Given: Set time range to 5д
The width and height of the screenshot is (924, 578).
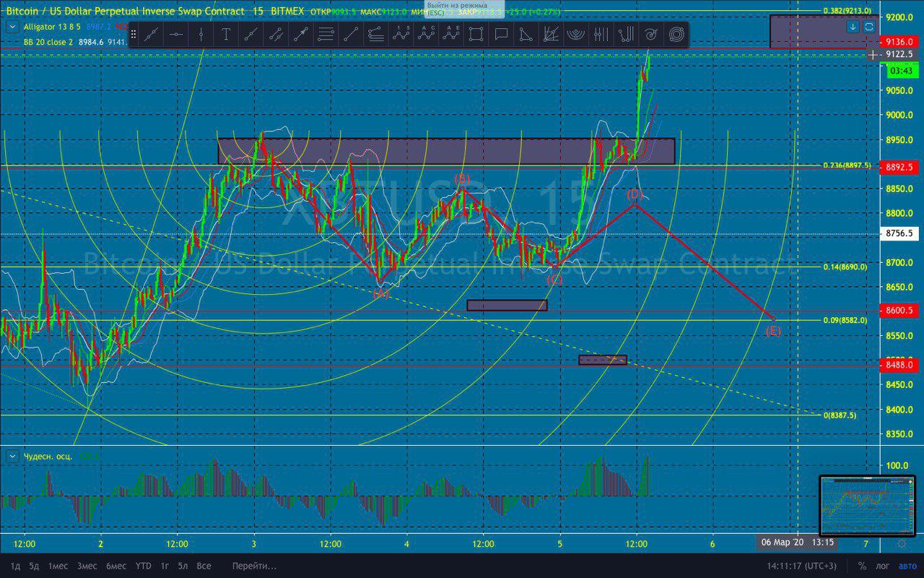Looking at the screenshot, I should 34,566.
